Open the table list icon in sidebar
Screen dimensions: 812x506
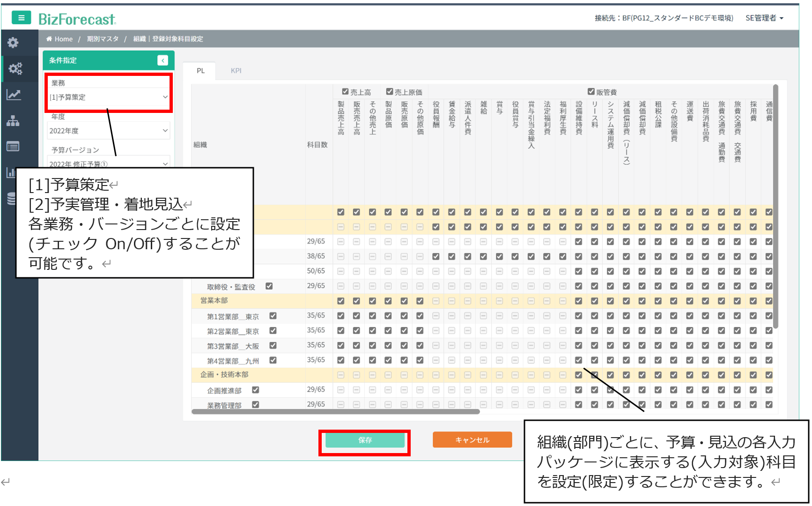tap(13, 147)
